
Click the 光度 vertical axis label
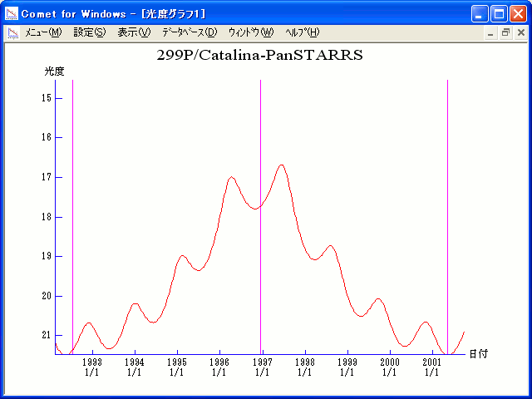click(x=54, y=71)
